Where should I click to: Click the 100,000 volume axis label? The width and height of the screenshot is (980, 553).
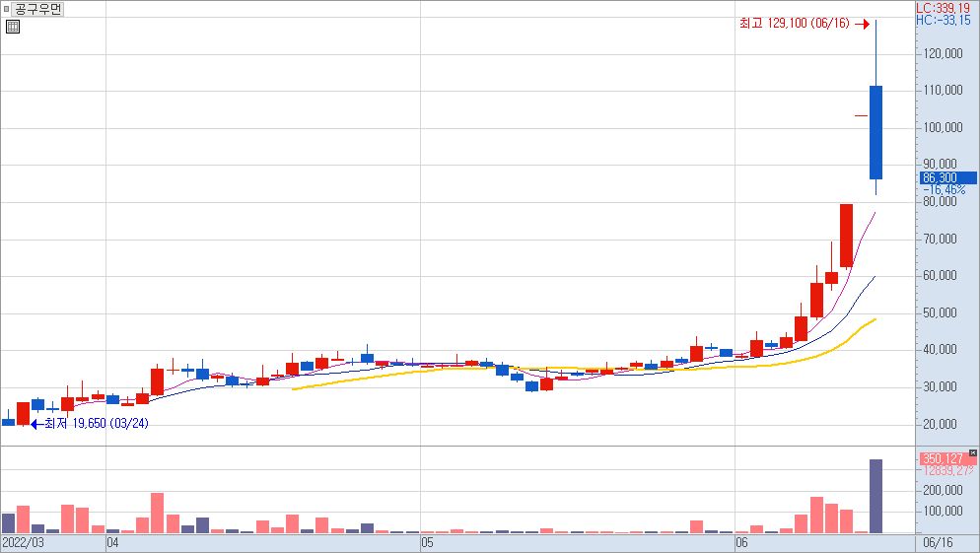click(943, 511)
